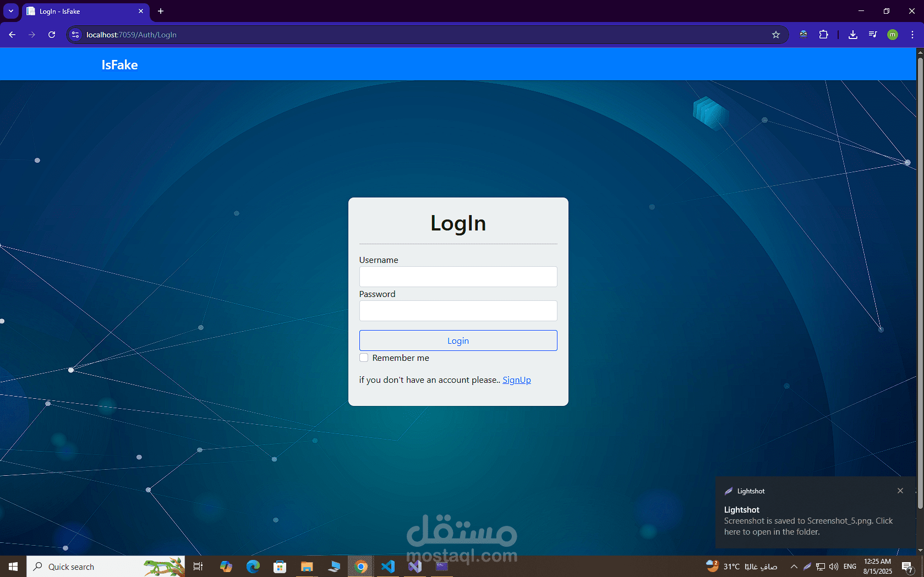The height and width of the screenshot is (577, 924).
Task: Submit with the Login button
Action: pos(458,340)
